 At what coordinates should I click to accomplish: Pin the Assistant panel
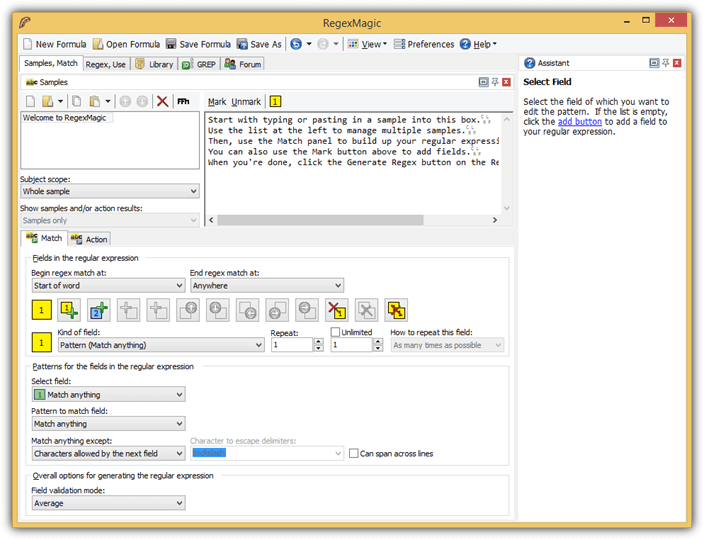[x=666, y=63]
